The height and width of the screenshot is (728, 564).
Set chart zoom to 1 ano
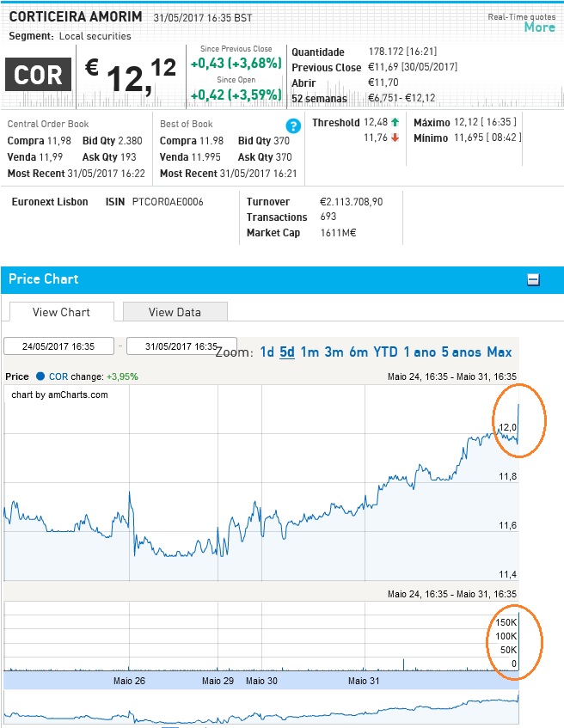tap(420, 352)
